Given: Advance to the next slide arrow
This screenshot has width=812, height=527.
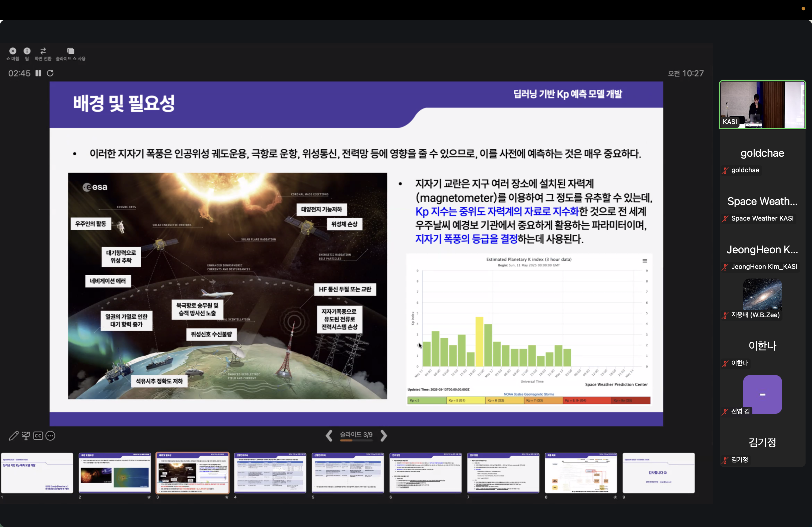Looking at the screenshot, I should [x=383, y=435].
